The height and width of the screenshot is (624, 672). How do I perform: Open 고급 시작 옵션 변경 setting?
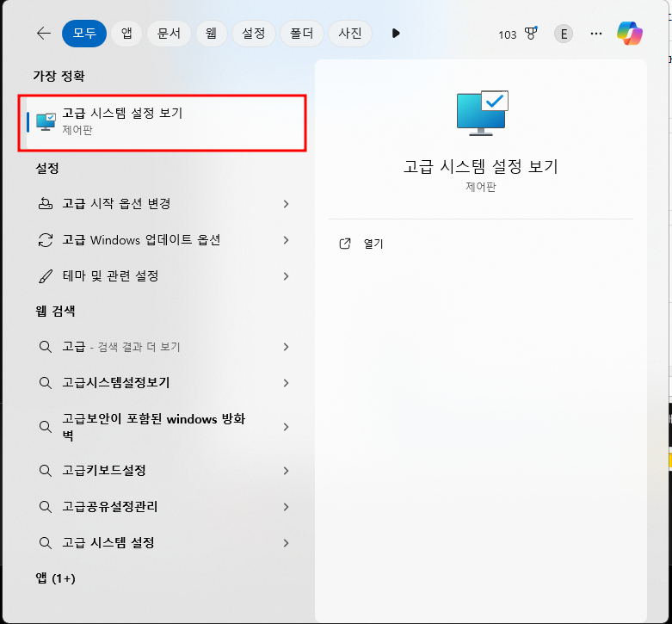[163, 204]
